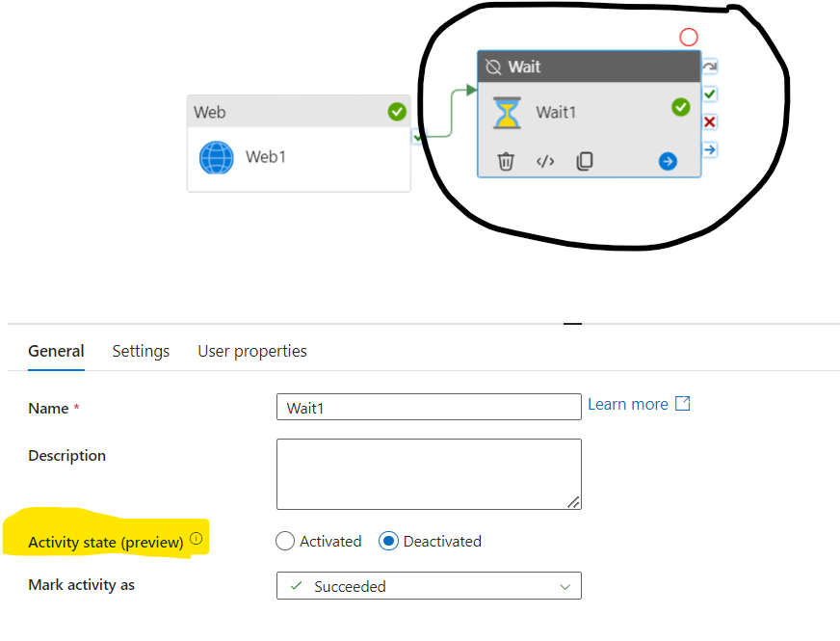Screen dimensions: 840x641
Task: Select the green success output on Wait1
Action: pos(709,93)
